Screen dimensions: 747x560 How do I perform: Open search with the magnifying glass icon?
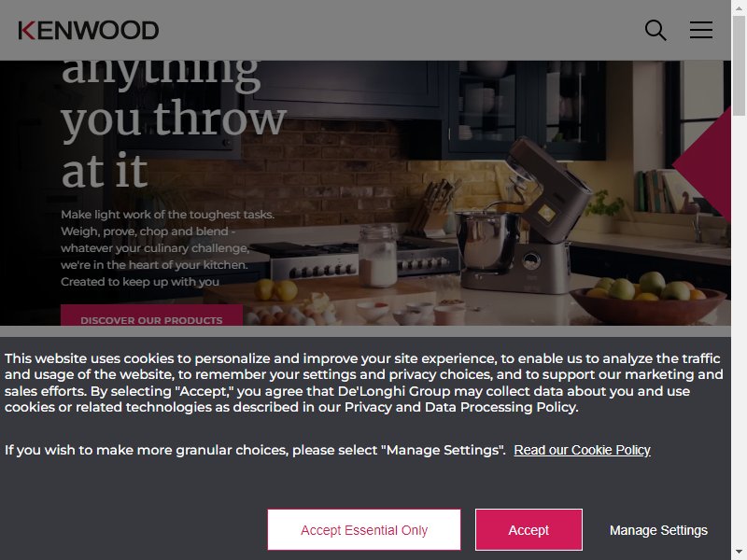tap(655, 30)
